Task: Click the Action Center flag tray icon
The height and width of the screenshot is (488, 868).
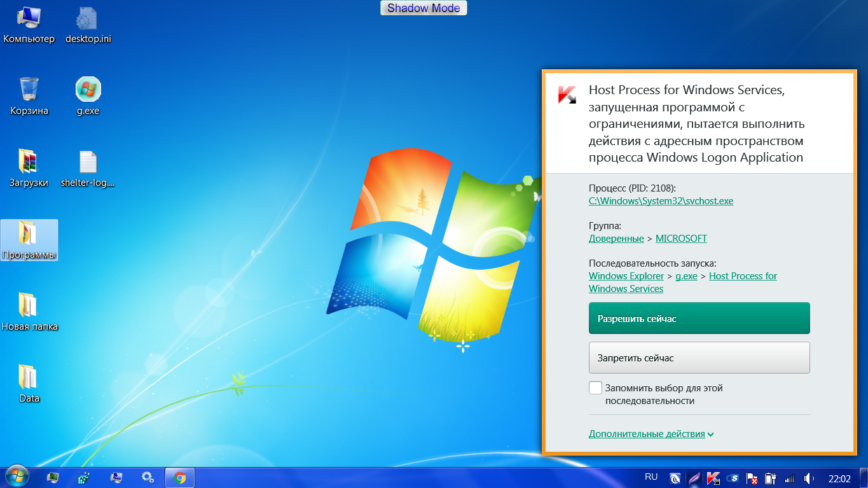Action: pos(751,478)
